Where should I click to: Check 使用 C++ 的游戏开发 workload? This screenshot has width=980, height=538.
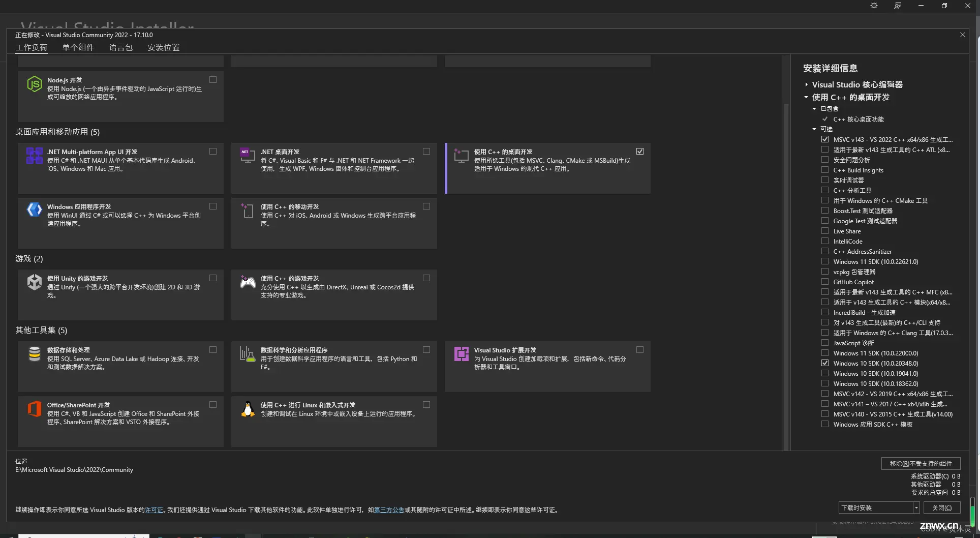point(426,278)
